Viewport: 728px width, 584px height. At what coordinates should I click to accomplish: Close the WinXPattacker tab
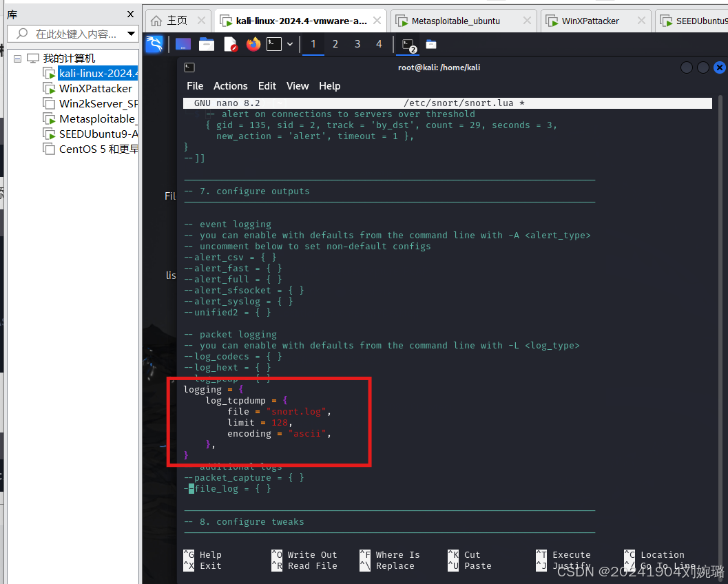pos(641,21)
